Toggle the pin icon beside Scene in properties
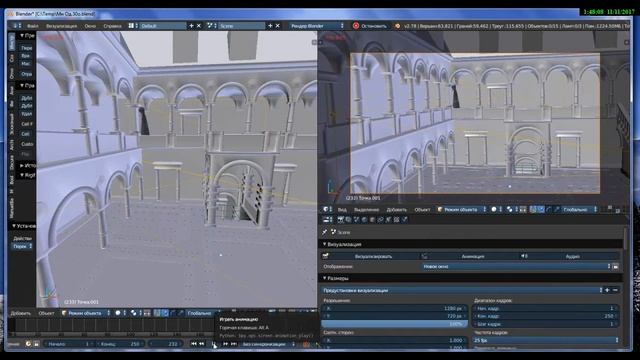 324,232
